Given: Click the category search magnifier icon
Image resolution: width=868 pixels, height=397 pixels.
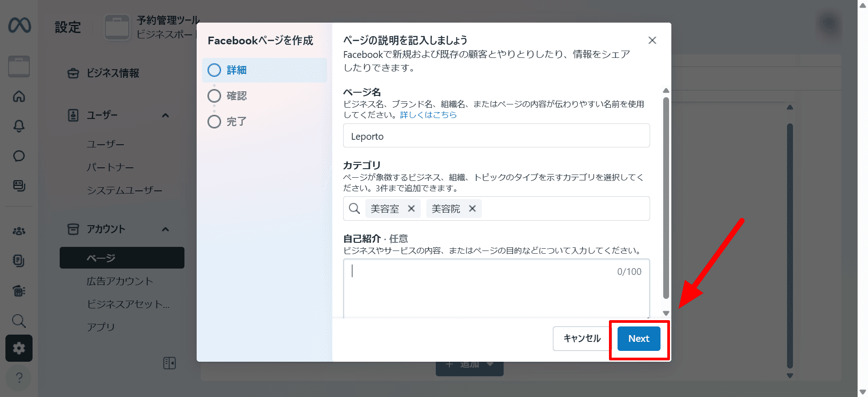Looking at the screenshot, I should [x=354, y=208].
